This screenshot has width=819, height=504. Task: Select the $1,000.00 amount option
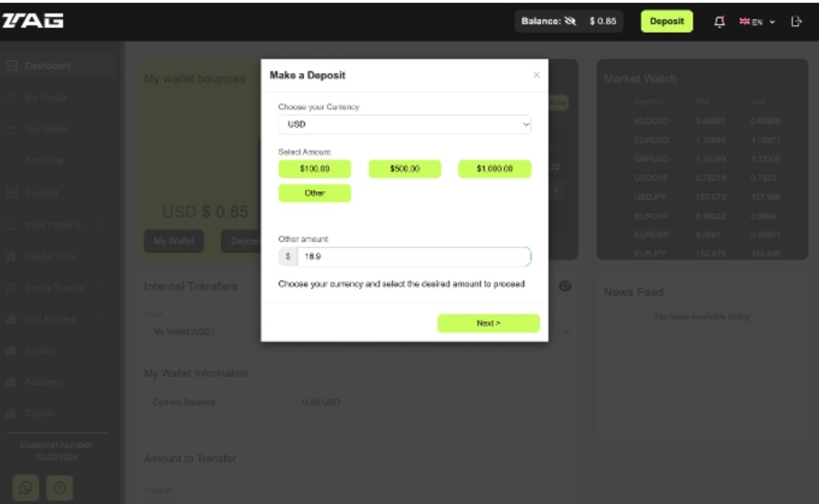coord(494,169)
